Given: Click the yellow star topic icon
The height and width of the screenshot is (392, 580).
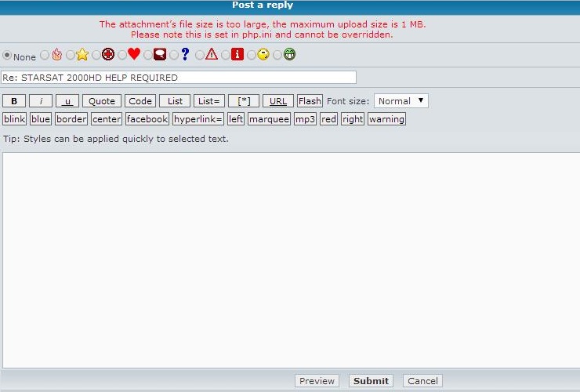Looking at the screenshot, I should (x=82, y=55).
